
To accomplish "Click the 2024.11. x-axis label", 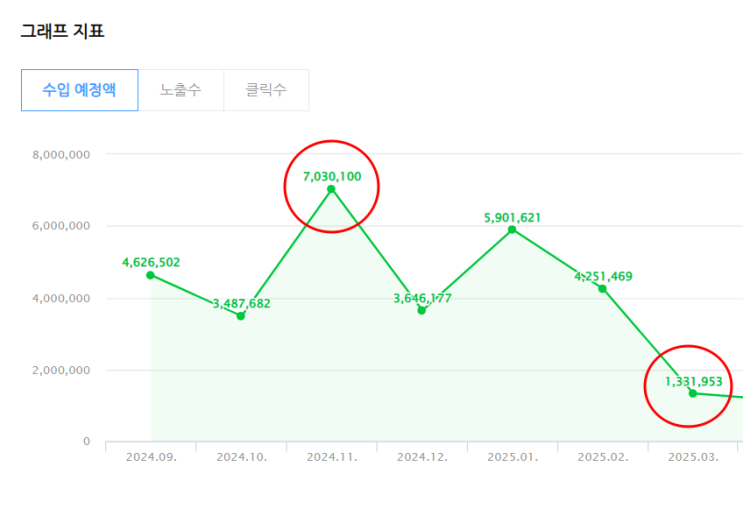I will [x=331, y=456].
